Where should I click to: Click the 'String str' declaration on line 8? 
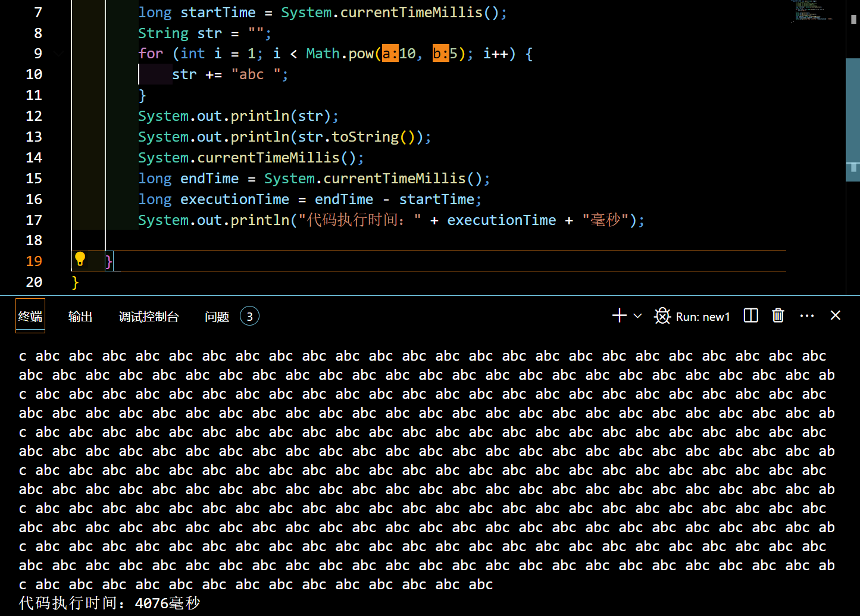pyautogui.click(x=180, y=33)
